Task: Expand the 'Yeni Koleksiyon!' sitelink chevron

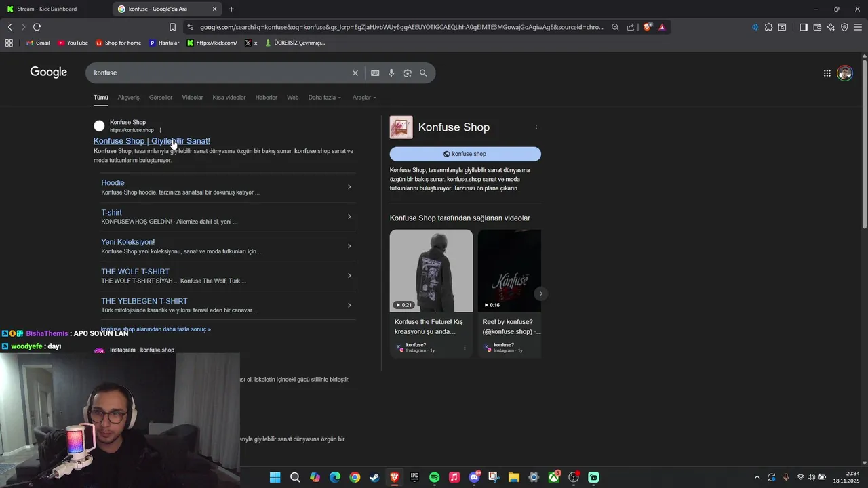Action: coord(349,246)
